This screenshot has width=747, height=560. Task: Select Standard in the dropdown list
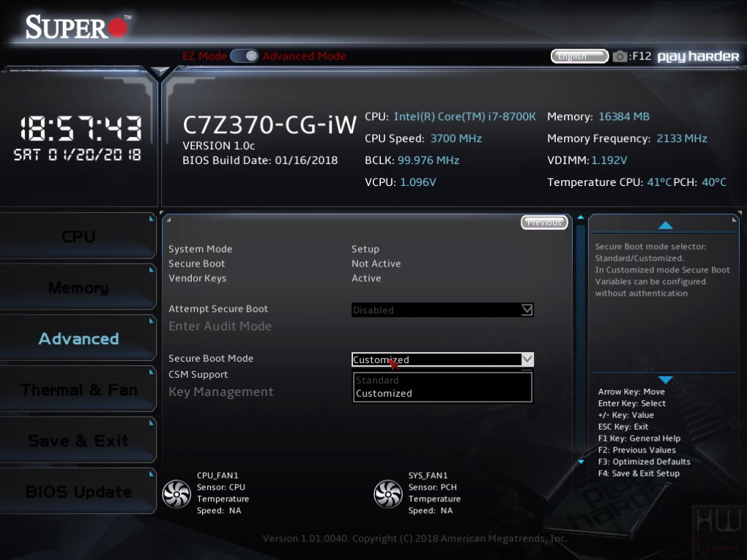377,380
